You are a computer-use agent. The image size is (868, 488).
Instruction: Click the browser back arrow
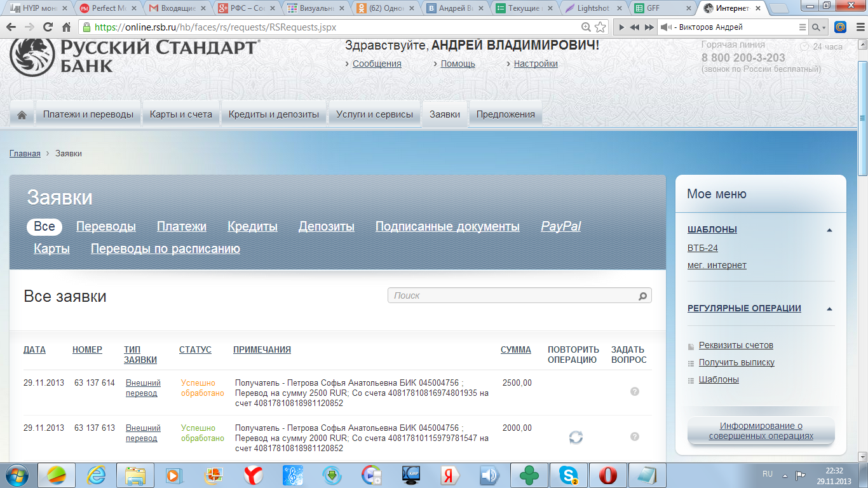coord(11,27)
